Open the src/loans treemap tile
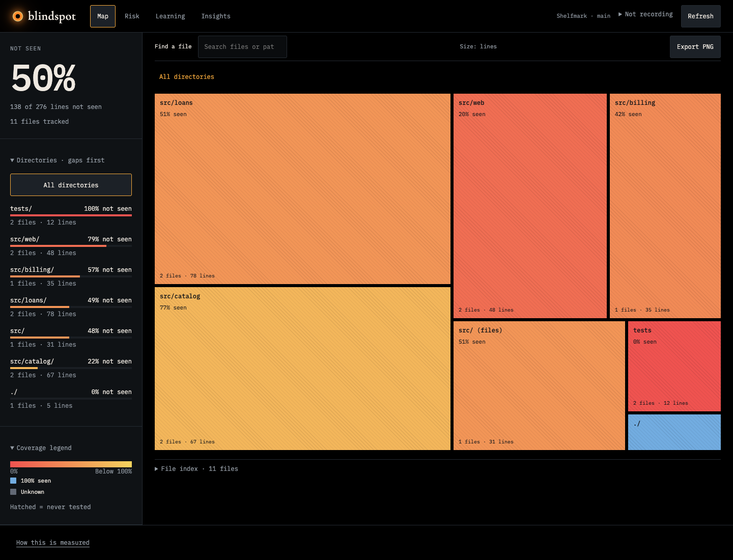Screen dimensions: 733x560 coord(302,189)
